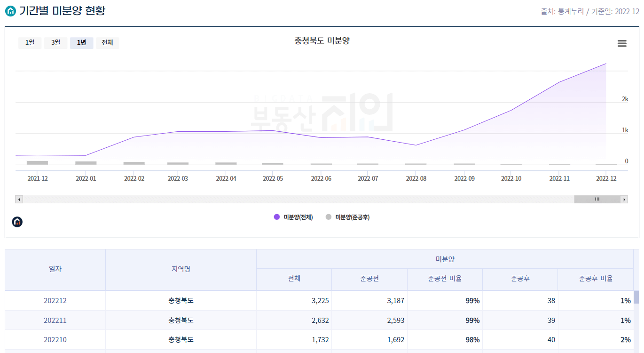Toggle the 미분양(준공후) legend series
Screen dimensions: 644x353
[x=347, y=217]
